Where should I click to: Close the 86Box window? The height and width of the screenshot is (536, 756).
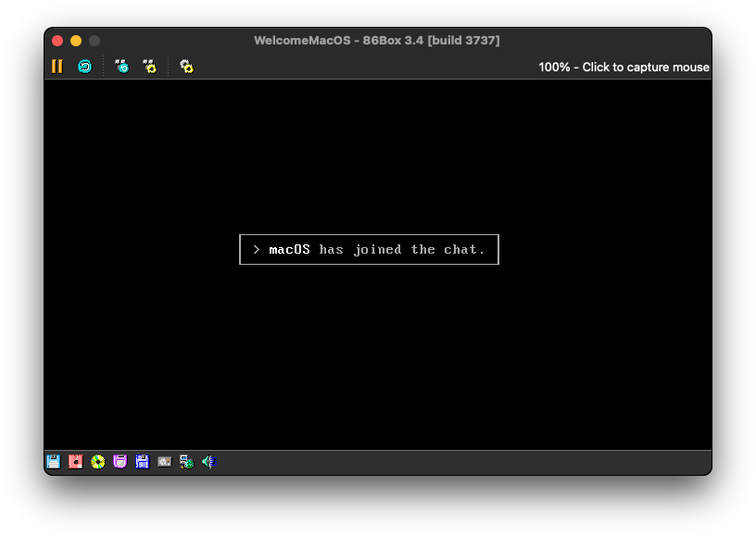[57, 41]
